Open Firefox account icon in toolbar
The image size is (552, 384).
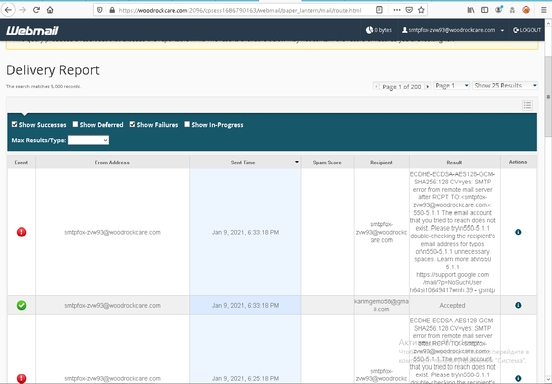[x=498, y=10]
